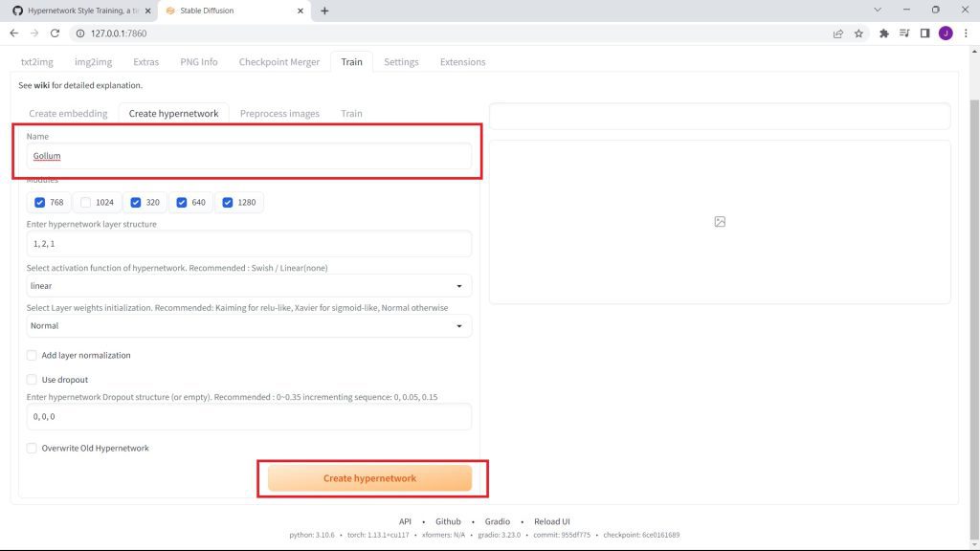Reload the page with the browser refresh icon
The image size is (980, 551).
55,33
